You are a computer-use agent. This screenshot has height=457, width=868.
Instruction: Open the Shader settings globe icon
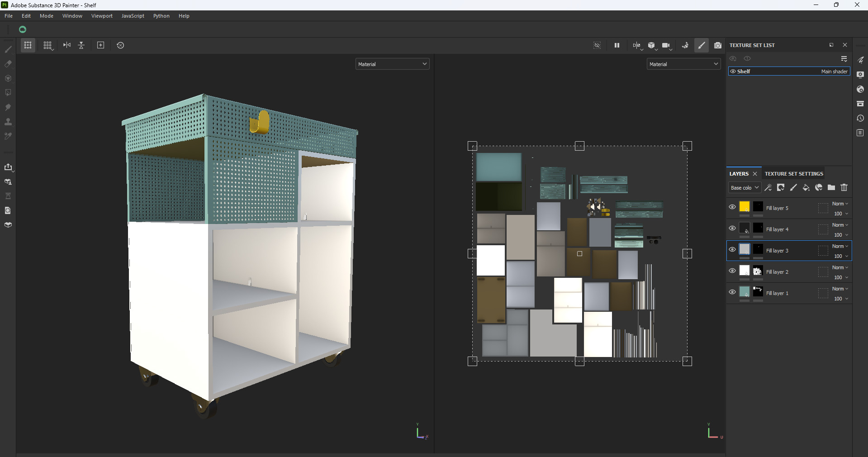[x=860, y=89]
